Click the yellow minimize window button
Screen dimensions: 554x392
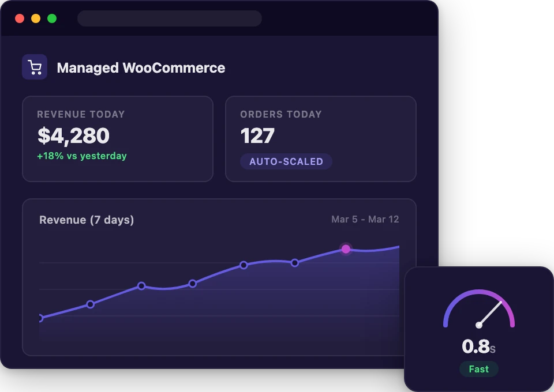(36, 18)
